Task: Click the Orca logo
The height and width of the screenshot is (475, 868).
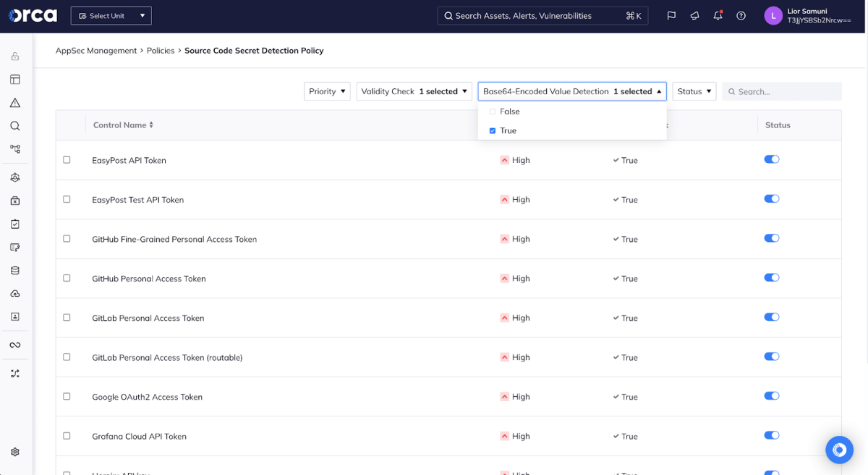Action: 33,15
